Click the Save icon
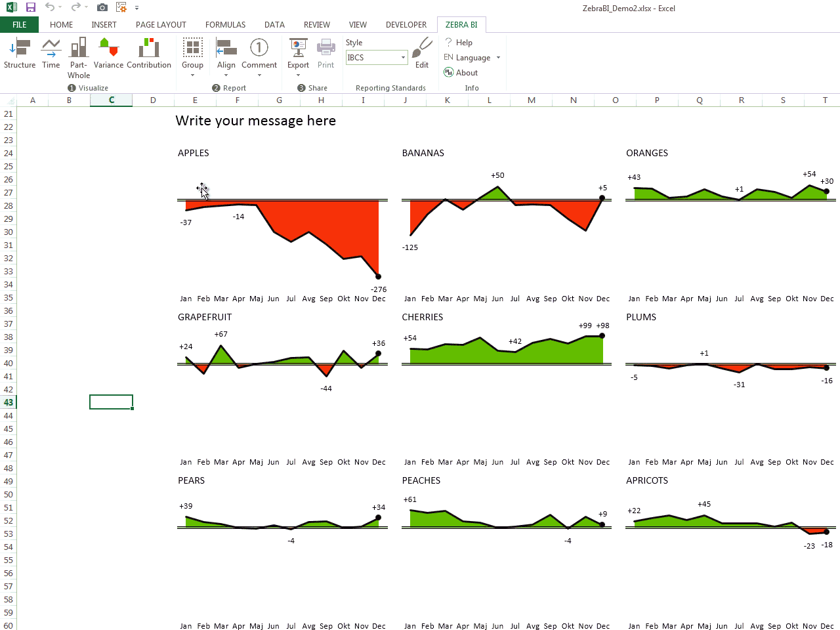The image size is (840, 630). (30, 8)
